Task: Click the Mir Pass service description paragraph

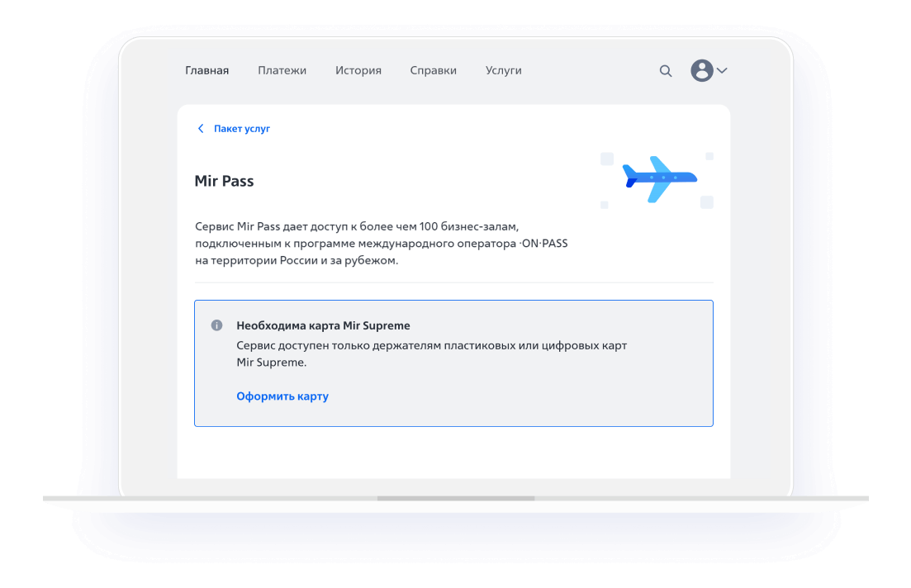Action: click(381, 243)
